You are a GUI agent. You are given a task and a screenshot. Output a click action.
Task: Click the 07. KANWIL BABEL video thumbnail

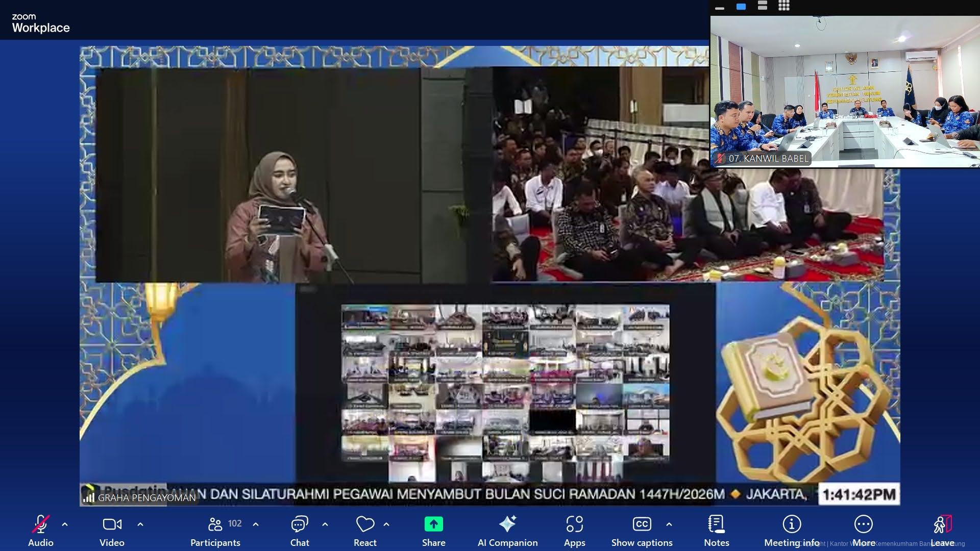tap(845, 92)
